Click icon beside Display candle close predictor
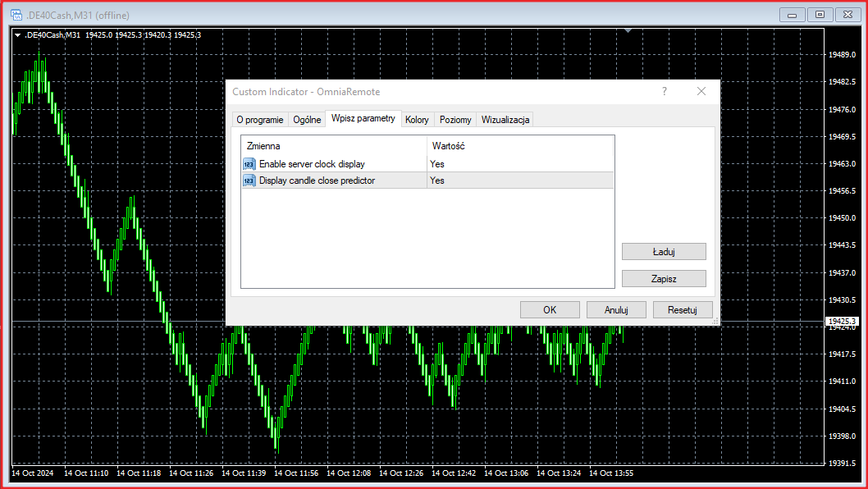Screen dimensions: 868x489 pos(249,181)
